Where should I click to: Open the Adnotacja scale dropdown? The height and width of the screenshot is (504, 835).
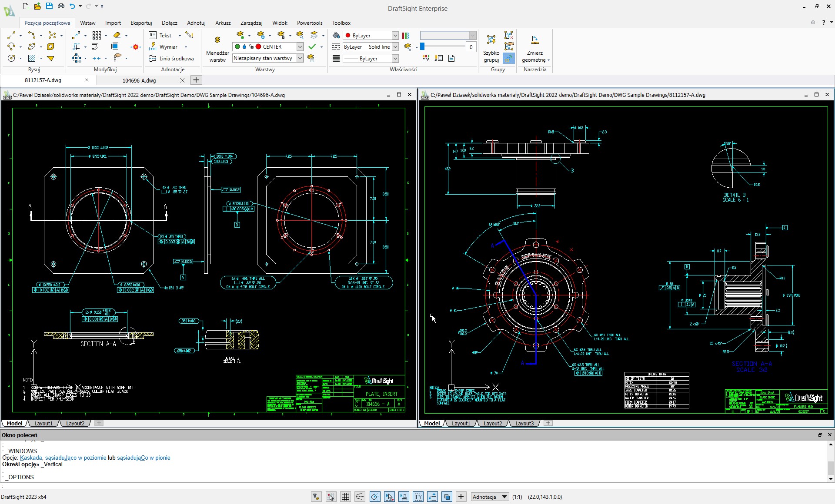tap(504, 497)
